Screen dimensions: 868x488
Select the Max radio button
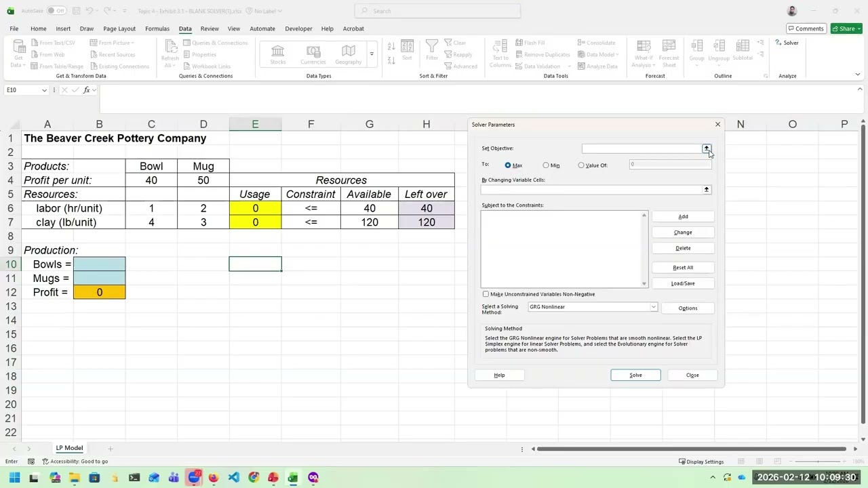(508, 165)
